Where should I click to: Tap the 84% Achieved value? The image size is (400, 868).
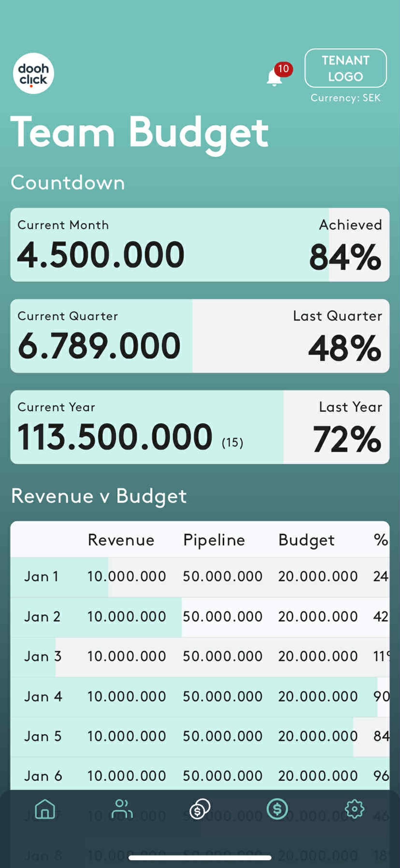point(345,258)
